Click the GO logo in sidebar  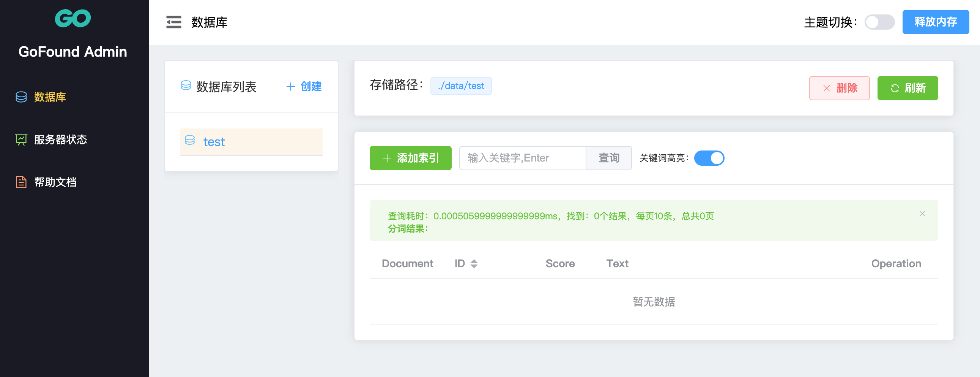click(72, 18)
